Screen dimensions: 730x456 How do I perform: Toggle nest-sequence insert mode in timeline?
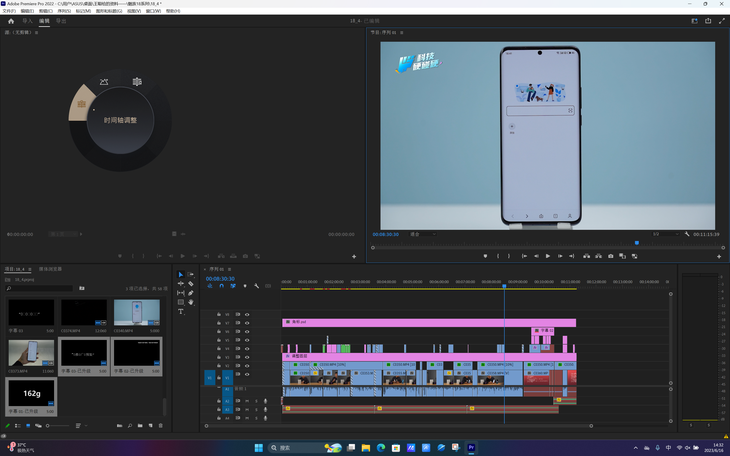[x=210, y=286]
